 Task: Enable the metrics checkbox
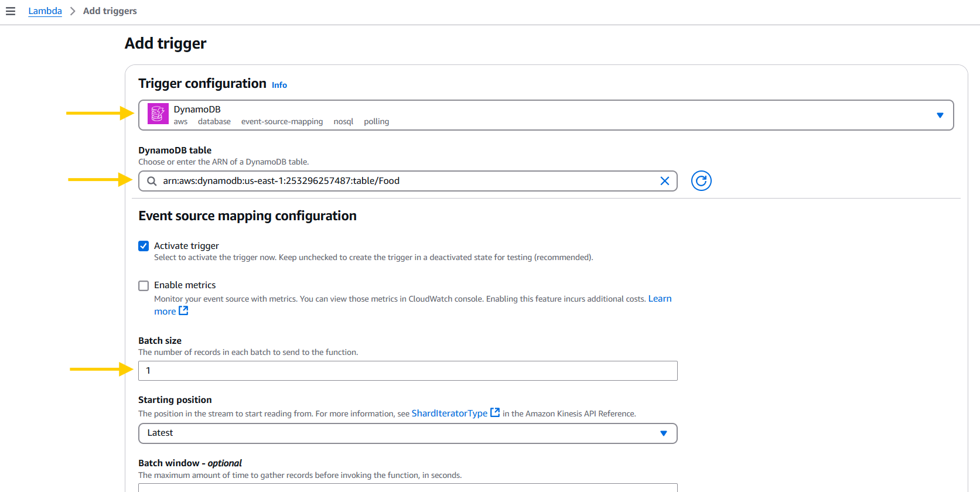point(144,286)
